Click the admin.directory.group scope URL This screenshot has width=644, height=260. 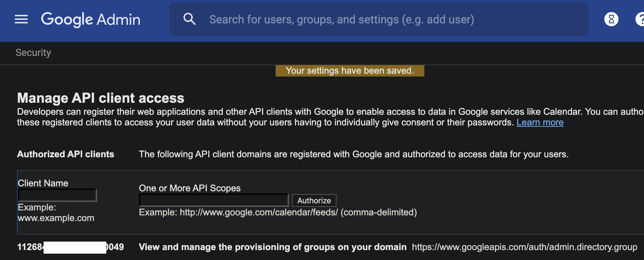pos(525,247)
